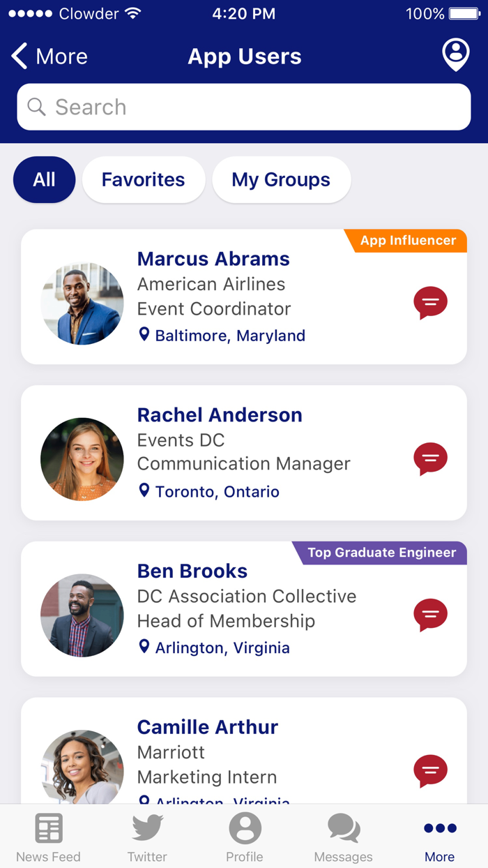
Task: Message Rachel Anderson via her chat bubble icon
Action: coord(430,459)
